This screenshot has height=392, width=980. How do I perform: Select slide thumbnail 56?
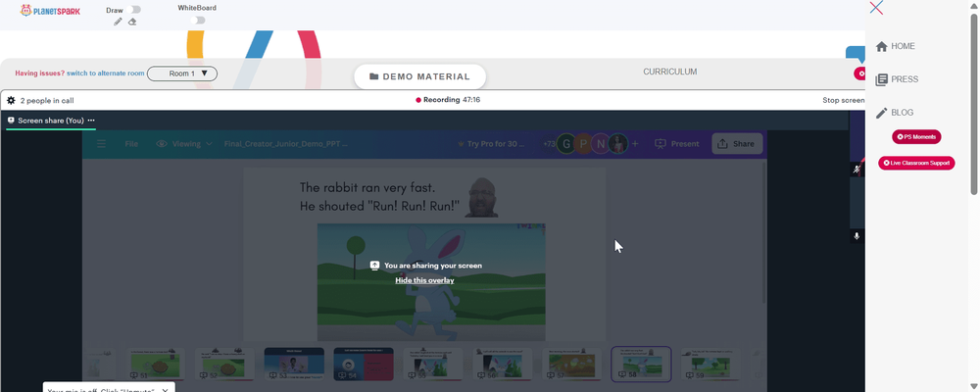tap(502, 364)
